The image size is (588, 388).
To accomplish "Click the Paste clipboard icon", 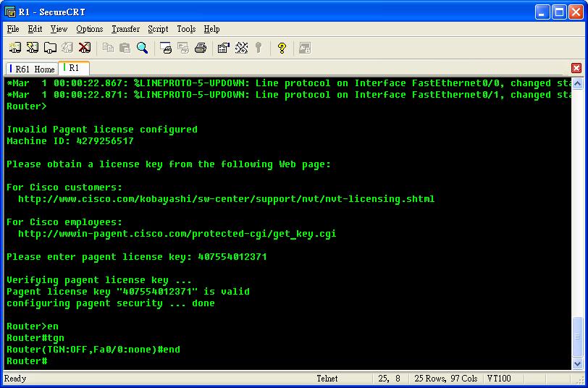I will (125, 48).
